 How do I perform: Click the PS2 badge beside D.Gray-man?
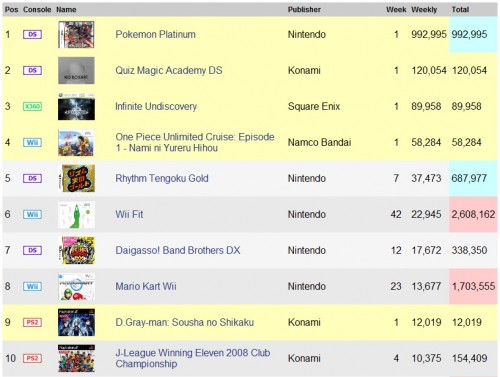[x=32, y=322]
